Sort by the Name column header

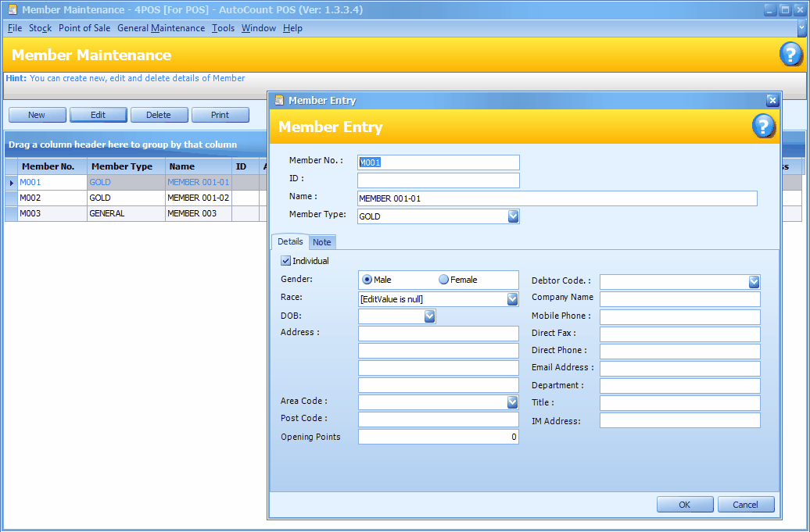click(199, 166)
